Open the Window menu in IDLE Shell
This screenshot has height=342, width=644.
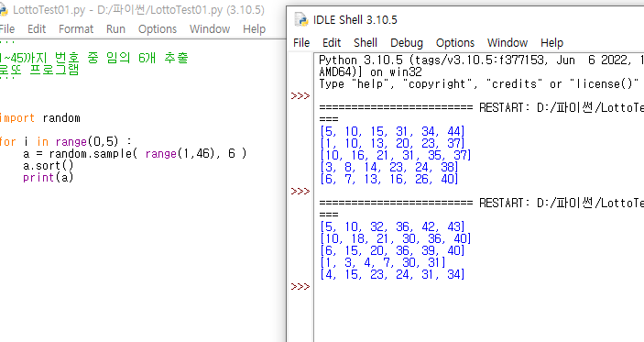coord(508,43)
